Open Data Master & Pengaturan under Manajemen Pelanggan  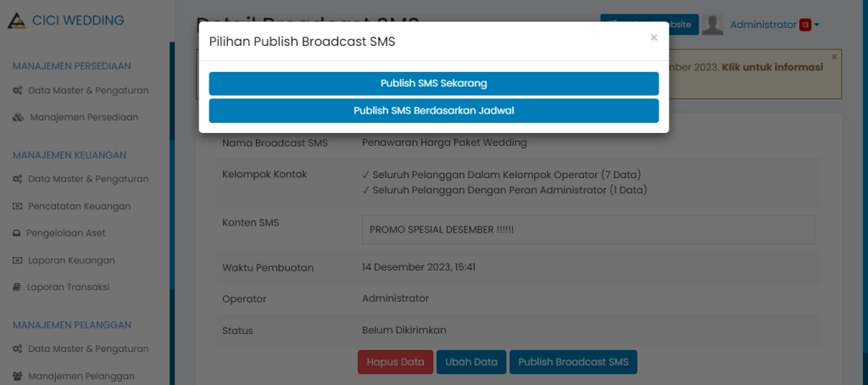click(88, 349)
